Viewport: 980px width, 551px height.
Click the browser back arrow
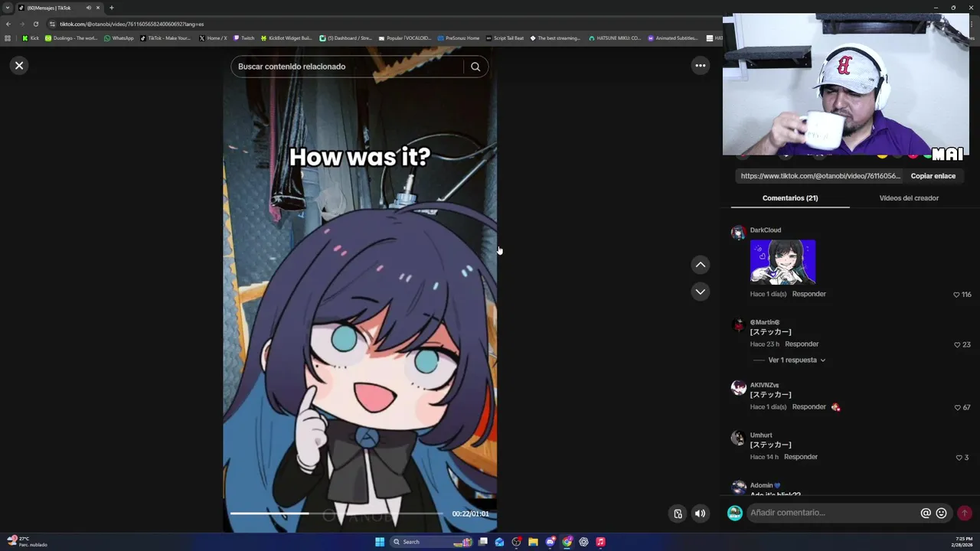pos(8,24)
